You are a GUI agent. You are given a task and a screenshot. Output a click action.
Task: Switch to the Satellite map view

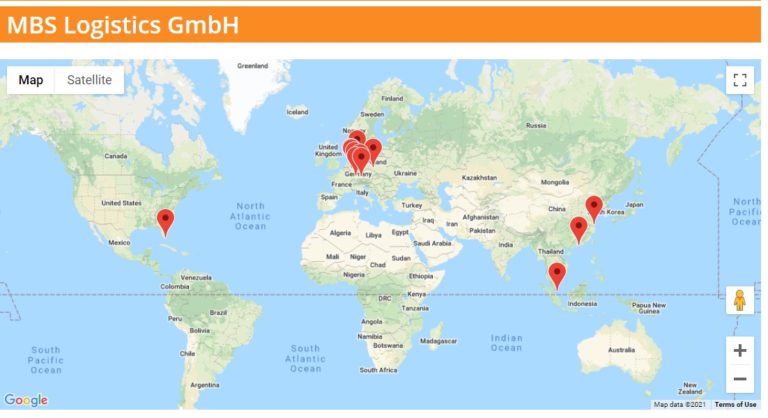pos(89,80)
